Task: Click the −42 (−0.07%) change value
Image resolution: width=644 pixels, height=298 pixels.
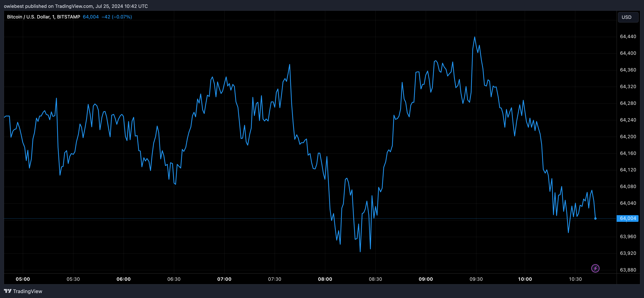Action: click(116, 17)
